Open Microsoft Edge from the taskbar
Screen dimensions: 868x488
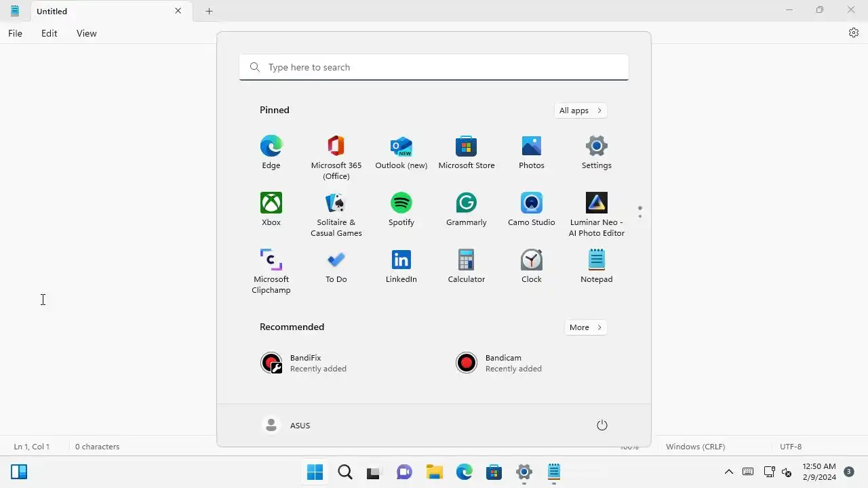point(464,472)
